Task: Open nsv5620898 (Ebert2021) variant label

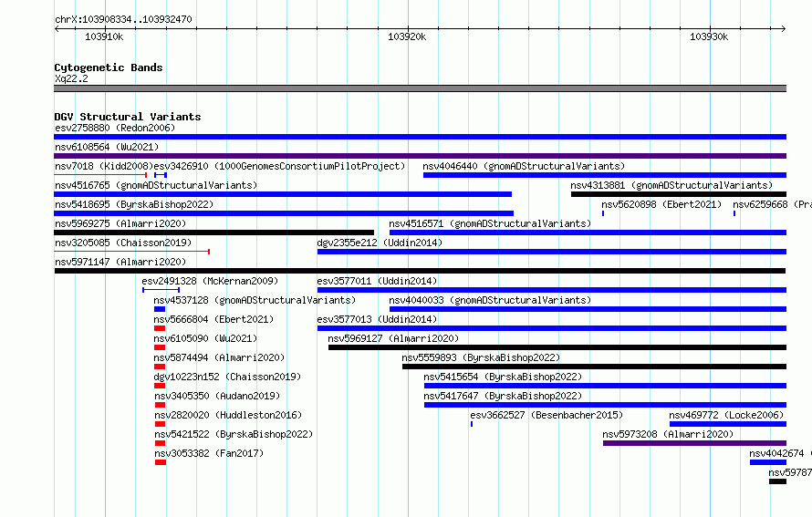Action: pos(661,204)
